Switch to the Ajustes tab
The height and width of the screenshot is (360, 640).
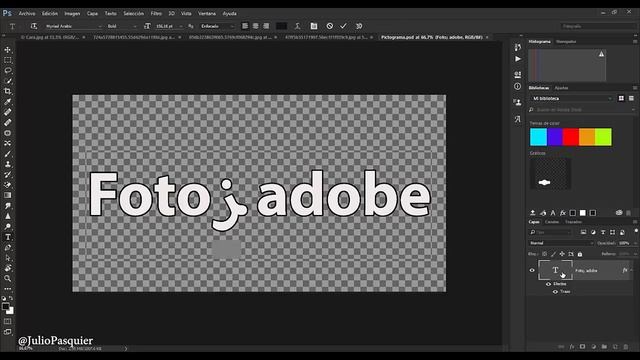pyautogui.click(x=561, y=88)
